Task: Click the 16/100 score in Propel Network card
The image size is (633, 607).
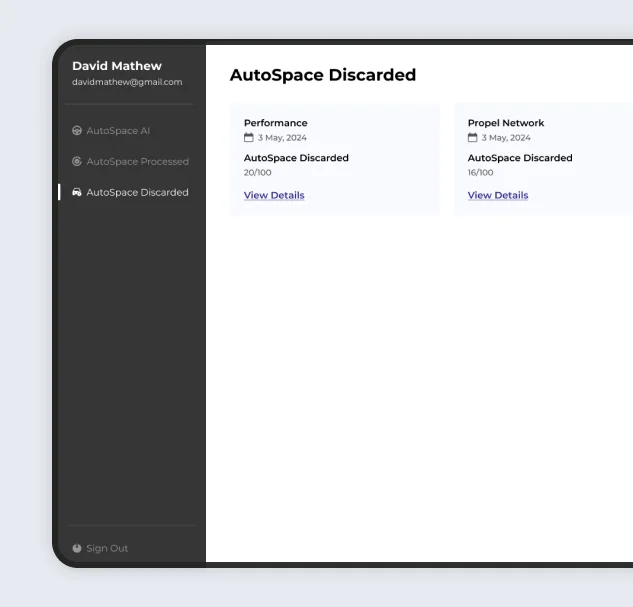Action: click(481, 172)
